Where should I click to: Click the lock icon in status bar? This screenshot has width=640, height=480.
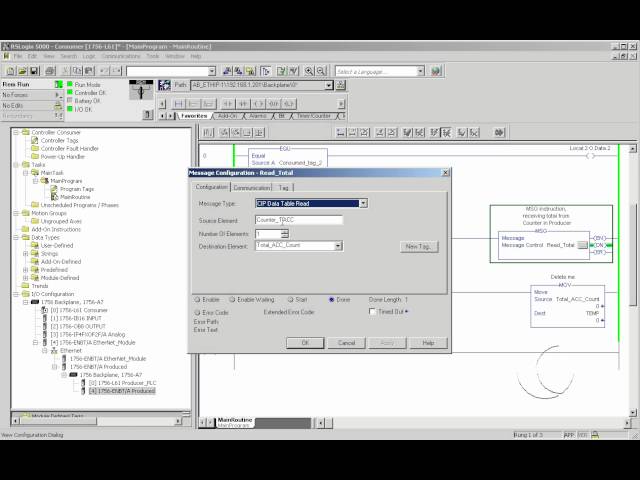(x=596, y=435)
